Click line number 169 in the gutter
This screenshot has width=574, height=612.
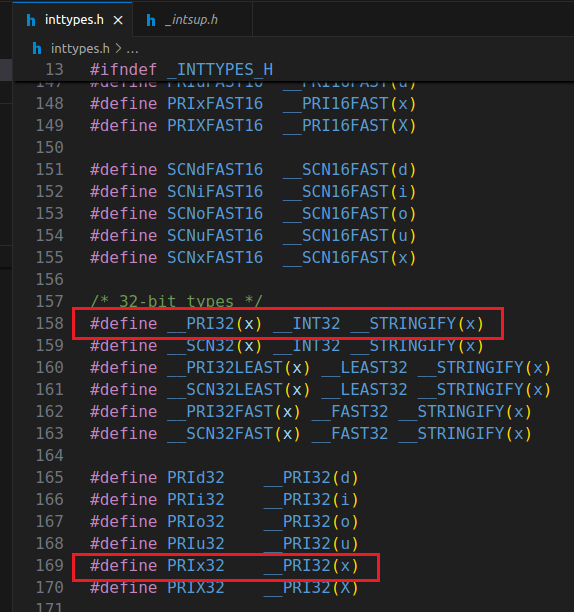[x=50, y=566]
